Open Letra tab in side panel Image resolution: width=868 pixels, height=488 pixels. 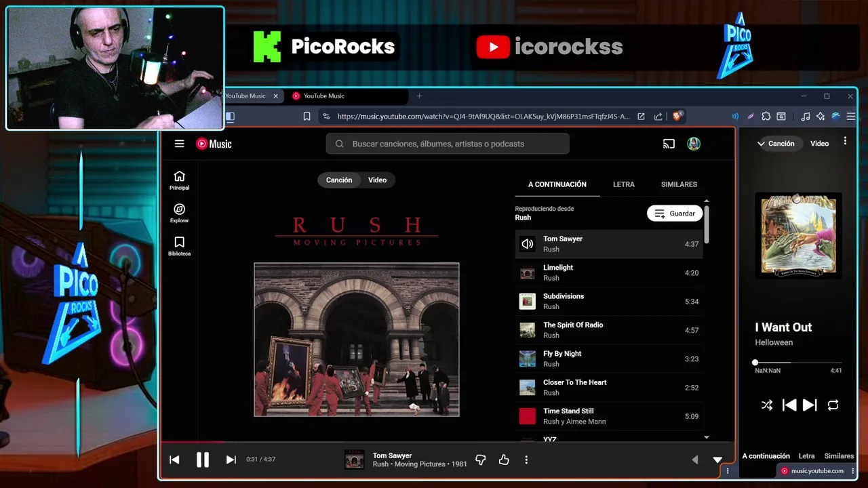(x=806, y=456)
